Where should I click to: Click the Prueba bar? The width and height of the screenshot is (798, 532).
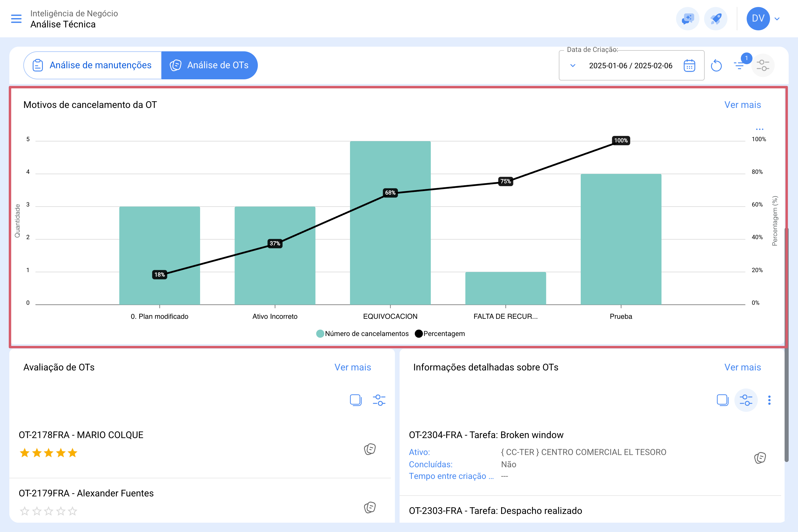pos(621,239)
